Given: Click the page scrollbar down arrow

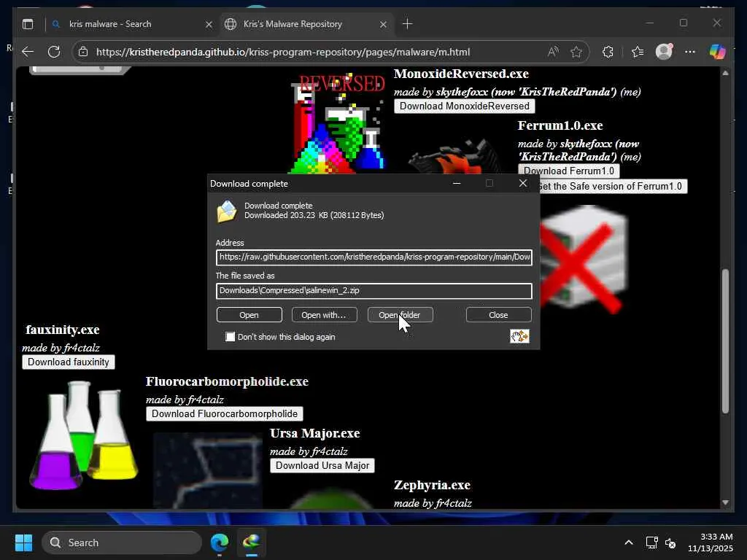Looking at the screenshot, I should tap(725, 502).
